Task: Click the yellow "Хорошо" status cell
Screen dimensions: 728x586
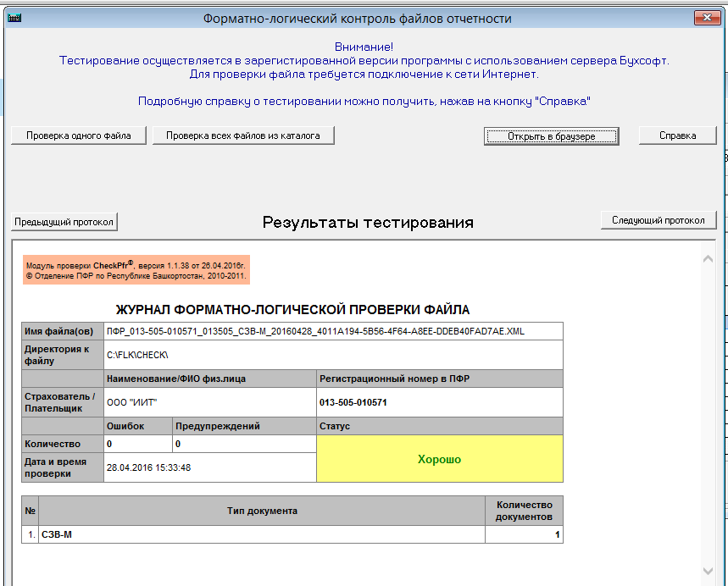Action: (439, 459)
